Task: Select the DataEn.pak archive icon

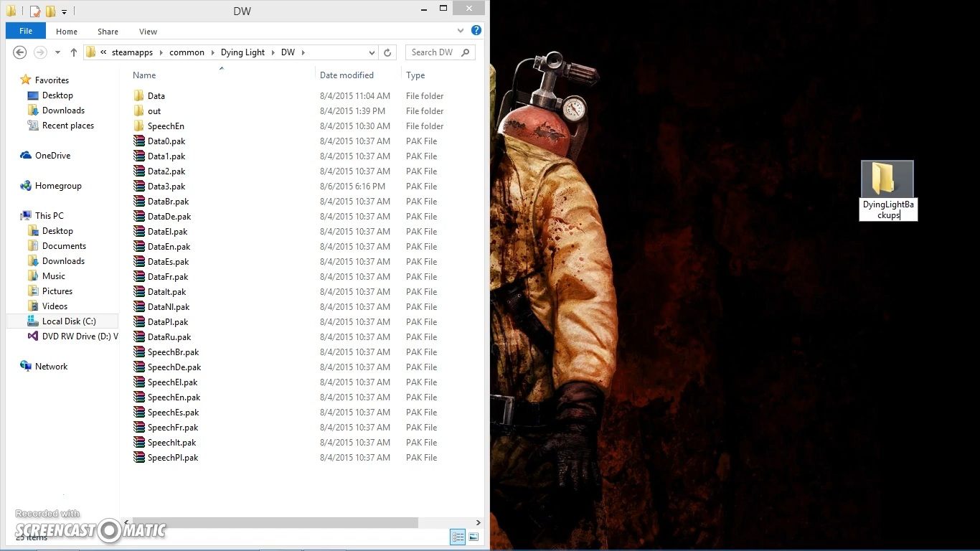Action: click(x=139, y=247)
